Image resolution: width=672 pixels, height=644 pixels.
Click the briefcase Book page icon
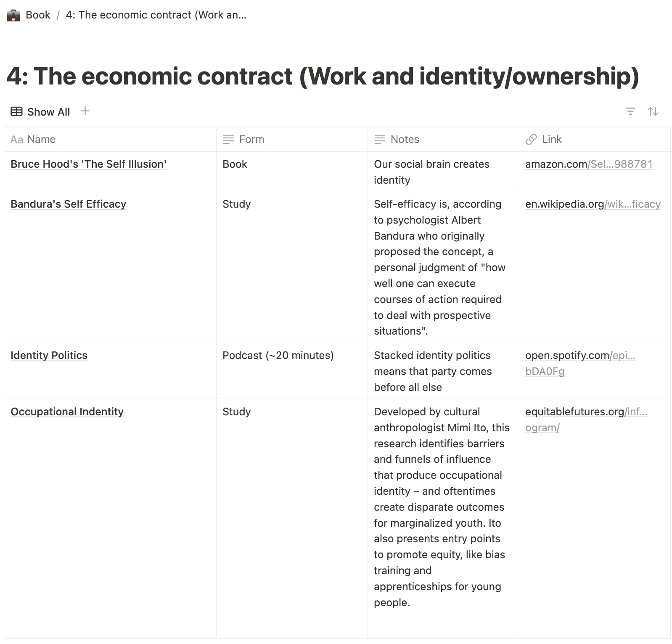(13, 15)
